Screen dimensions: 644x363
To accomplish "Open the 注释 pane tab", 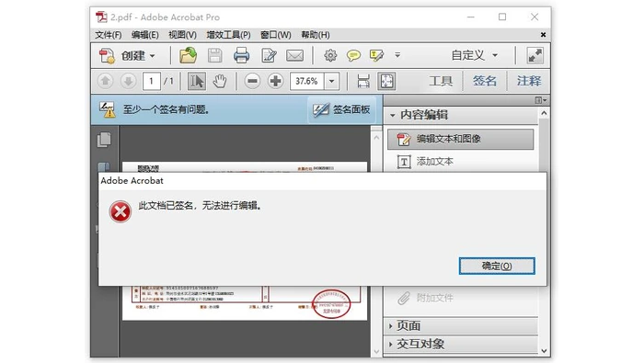I will pyautogui.click(x=529, y=81).
